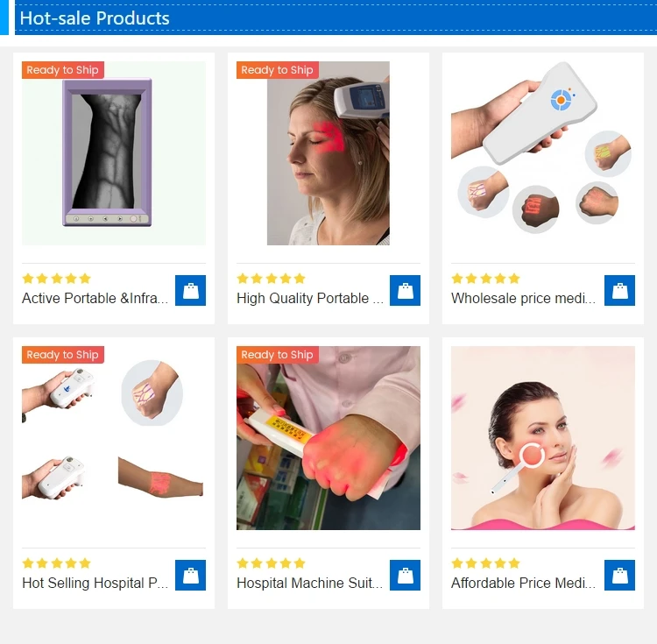Viewport: 657px width, 644px height.
Task: View the four-panel handheld vein finder image
Action: click(x=114, y=438)
